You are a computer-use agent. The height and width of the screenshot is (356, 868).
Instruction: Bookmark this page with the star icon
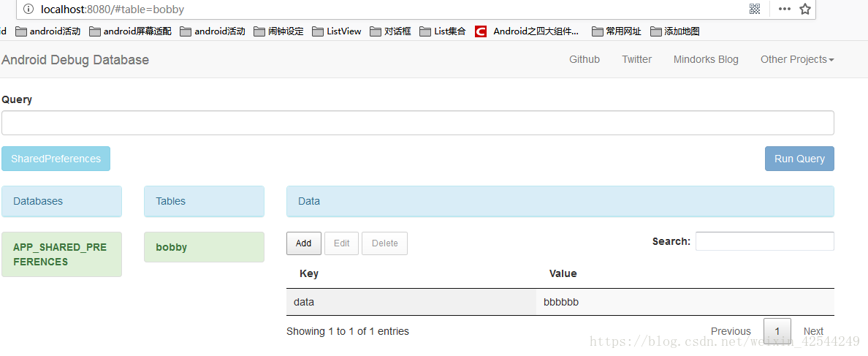coord(805,9)
